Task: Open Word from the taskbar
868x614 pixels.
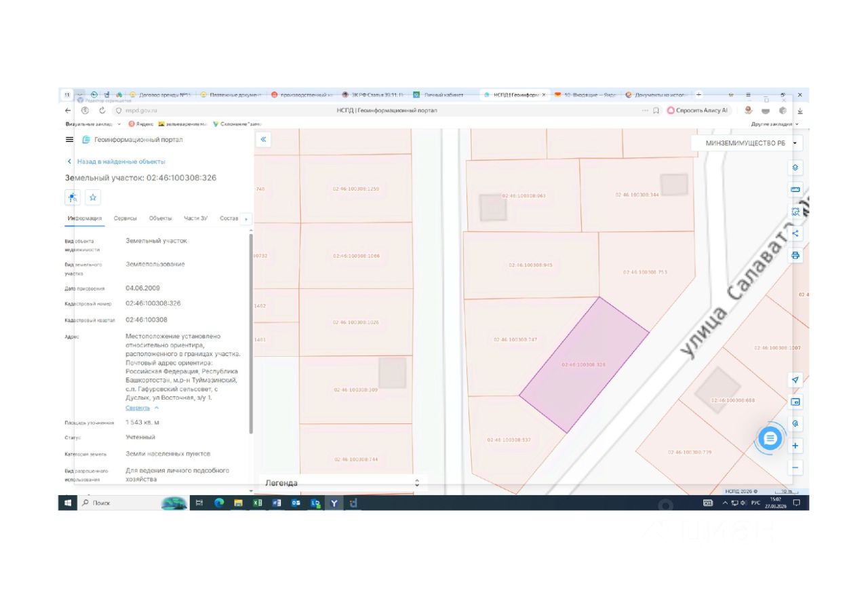Action: pyautogui.click(x=277, y=503)
